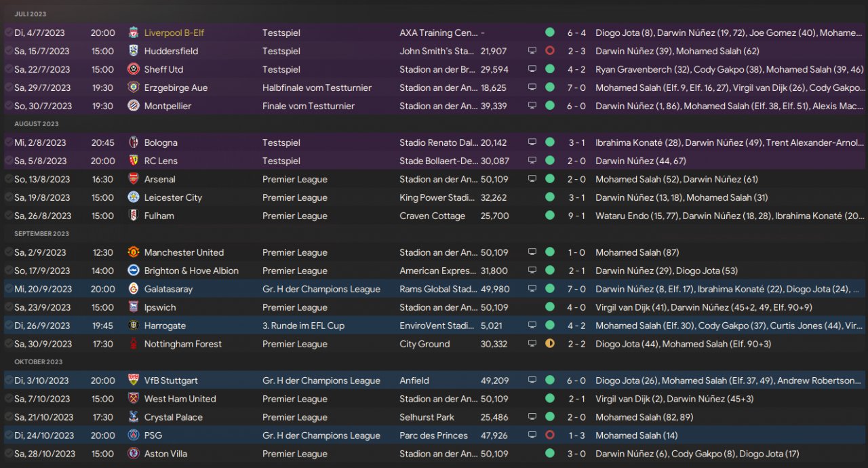Toggle the check circle for Sa, 28/10/2023
Image resolution: width=868 pixels, height=468 pixels.
coord(8,454)
